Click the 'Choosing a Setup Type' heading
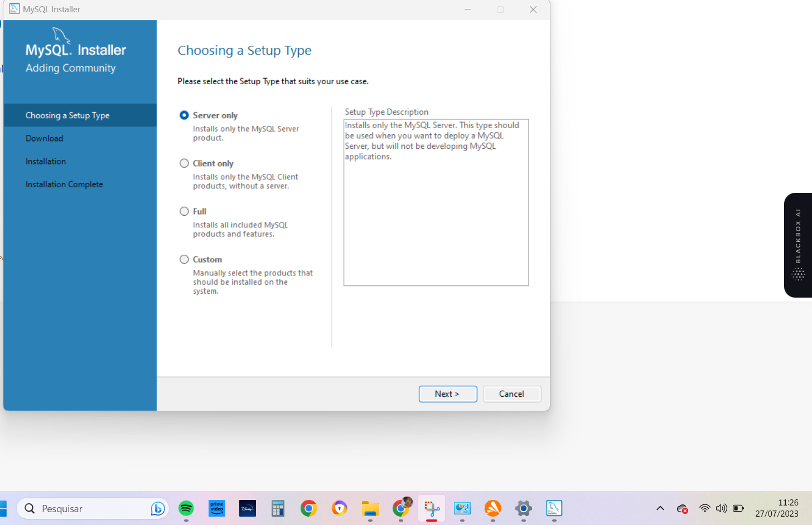 (244, 51)
